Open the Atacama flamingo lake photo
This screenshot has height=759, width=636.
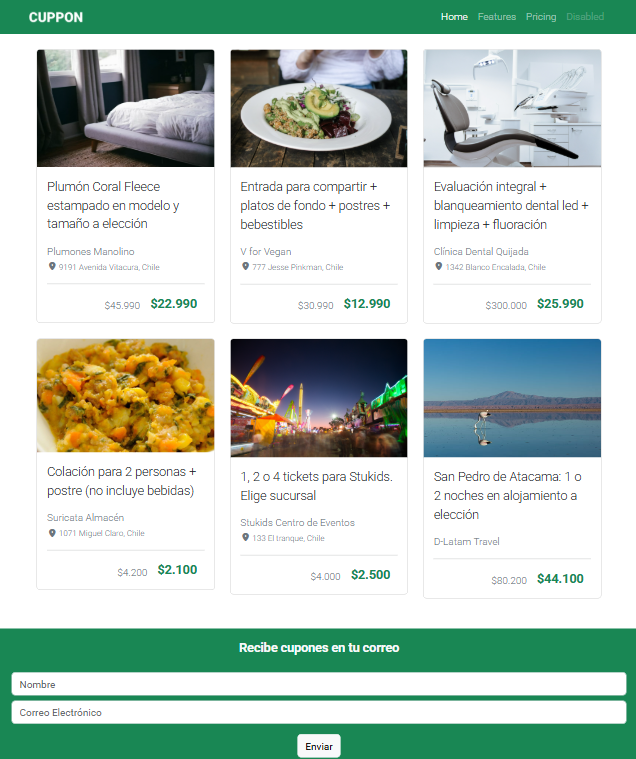512,398
